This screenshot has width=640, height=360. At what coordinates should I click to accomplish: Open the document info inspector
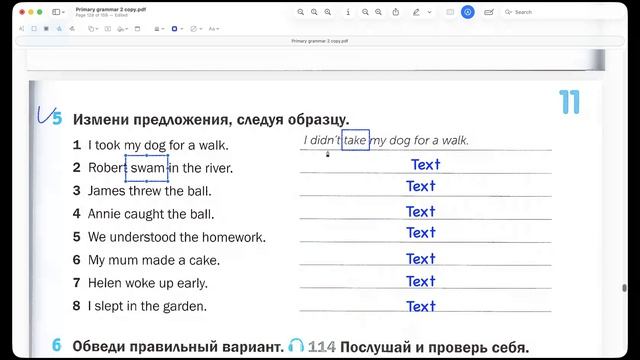[348, 12]
